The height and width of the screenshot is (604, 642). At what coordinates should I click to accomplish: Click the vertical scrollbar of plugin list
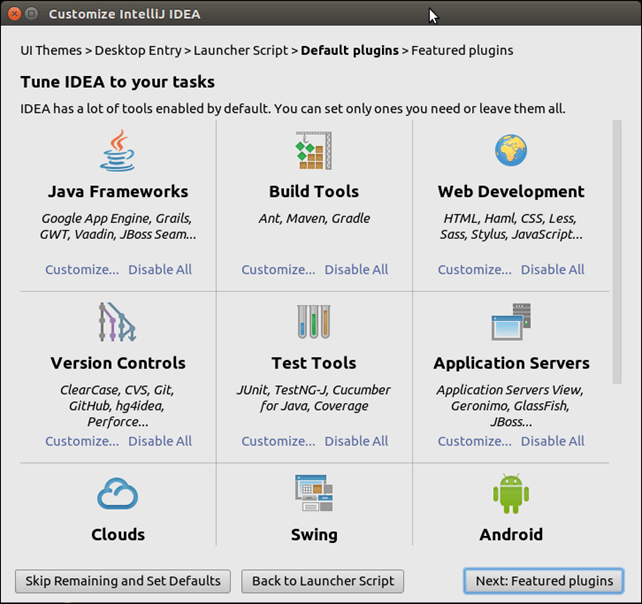click(x=617, y=252)
